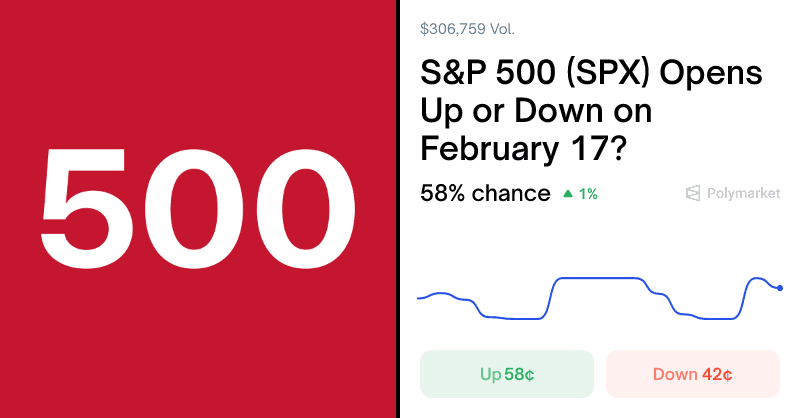Click the $306,759 Vol. label
800x418 pixels.
[x=468, y=29]
